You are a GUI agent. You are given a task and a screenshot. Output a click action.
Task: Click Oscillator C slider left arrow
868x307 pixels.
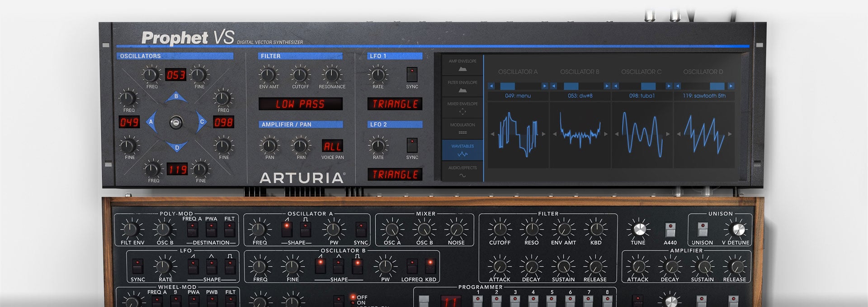click(615, 86)
